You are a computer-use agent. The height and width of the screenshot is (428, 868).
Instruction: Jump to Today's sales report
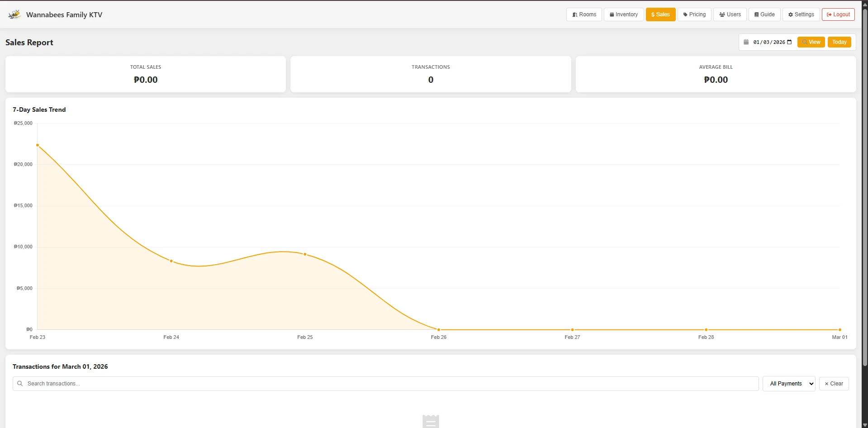tap(839, 42)
